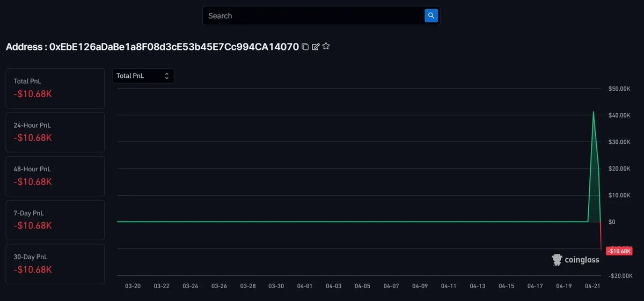Select the 24-Hour PnL stat card
This screenshot has height=301, width=644.
[55, 132]
